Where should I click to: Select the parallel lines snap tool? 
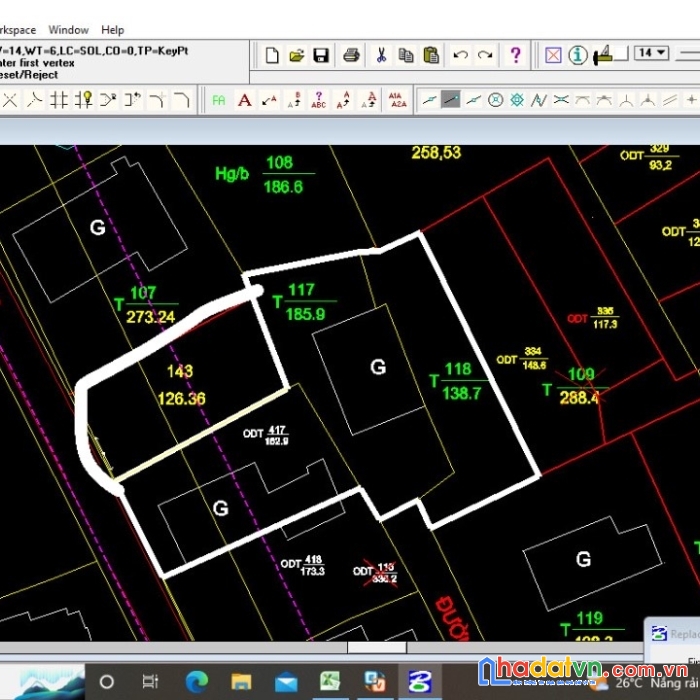(670, 100)
